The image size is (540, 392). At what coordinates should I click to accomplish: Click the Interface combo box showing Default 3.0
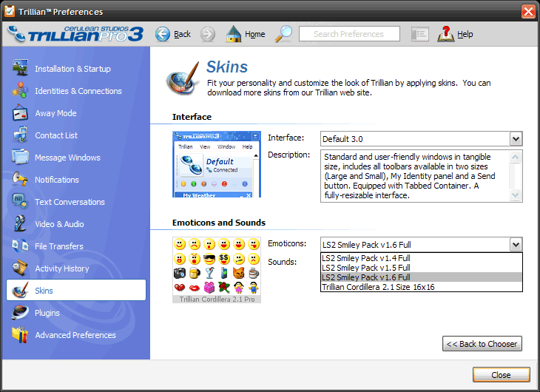[422, 139]
